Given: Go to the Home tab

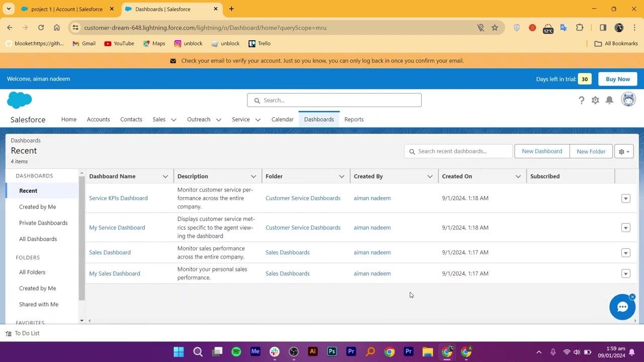Looking at the screenshot, I should (69, 120).
